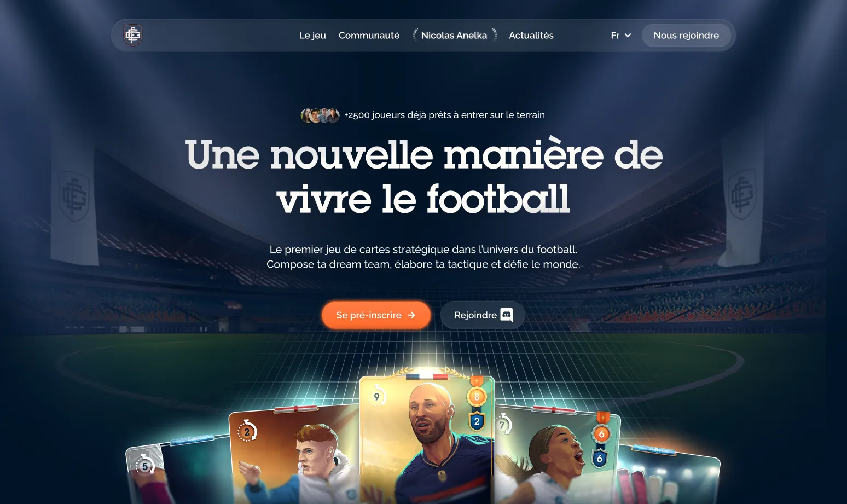Viewport: 847px width, 504px height.
Task: Click the Discord icon on Rejoindre button
Action: (507, 315)
